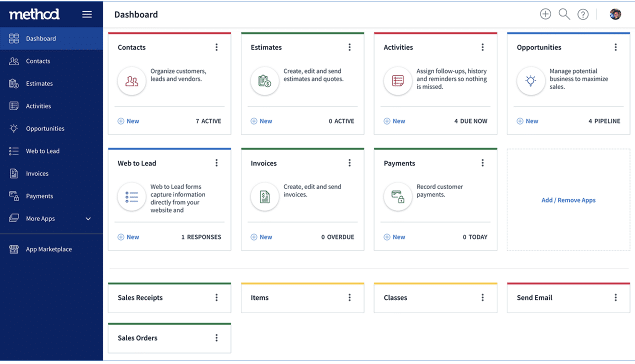Click New on the Contacts card
635x364 pixels.
(x=128, y=121)
